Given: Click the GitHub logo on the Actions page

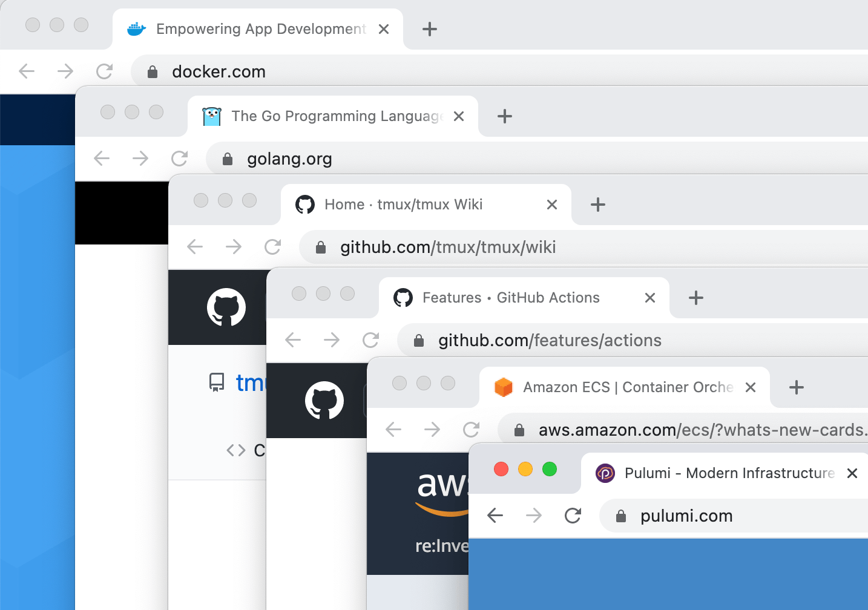Looking at the screenshot, I should click(324, 401).
